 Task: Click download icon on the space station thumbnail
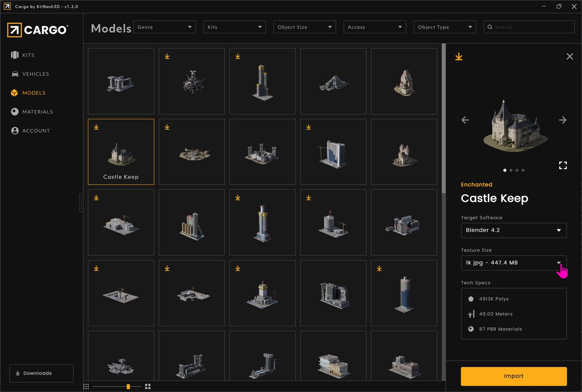167,56
